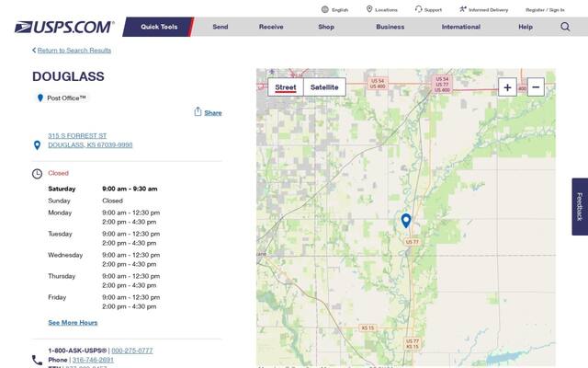Click the phone handset icon
Image resolution: width=588 pixels, height=368 pixels.
coord(37,360)
